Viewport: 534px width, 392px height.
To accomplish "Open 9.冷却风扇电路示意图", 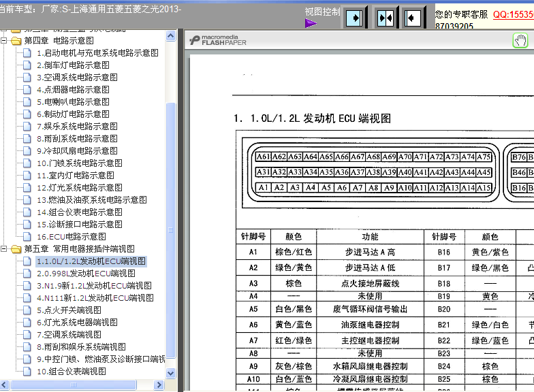I will click(77, 151).
